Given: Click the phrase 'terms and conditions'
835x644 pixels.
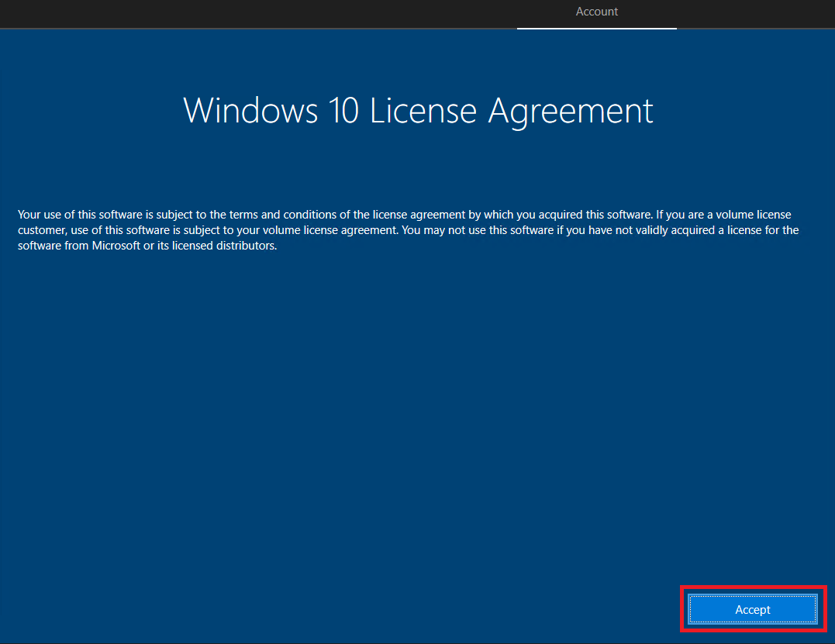Looking at the screenshot, I should tap(296, 215).
